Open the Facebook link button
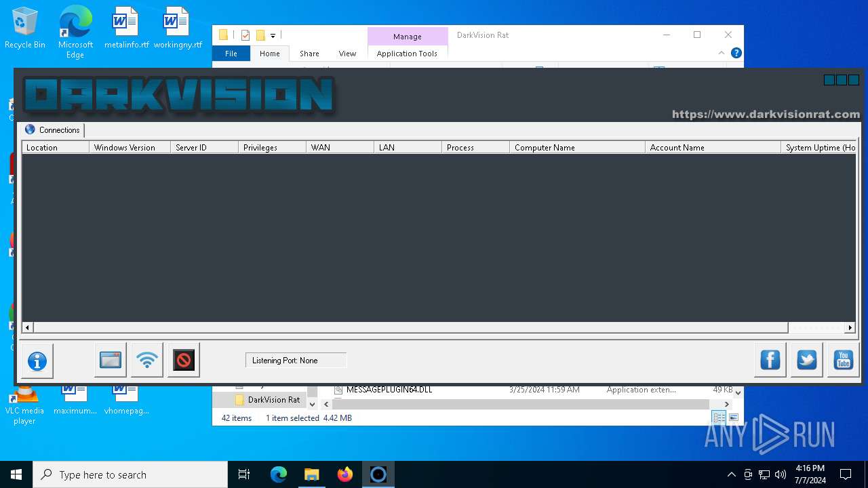 770,360
